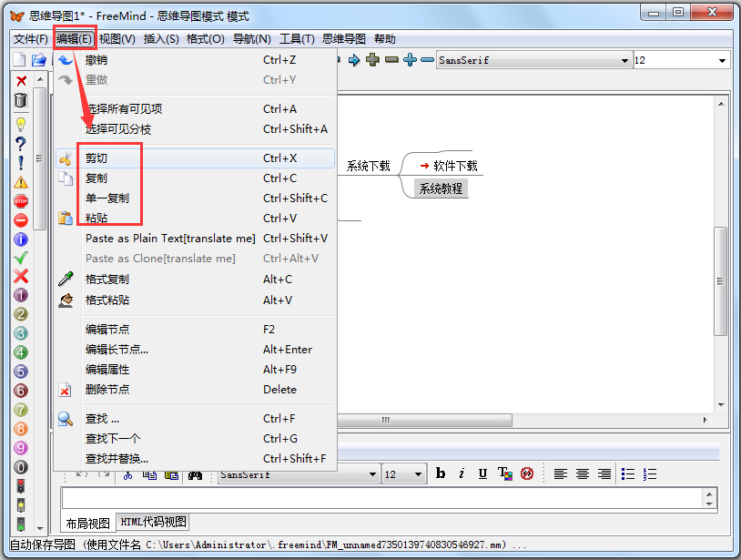Add the priority 3 number icon

click(21, 333)
